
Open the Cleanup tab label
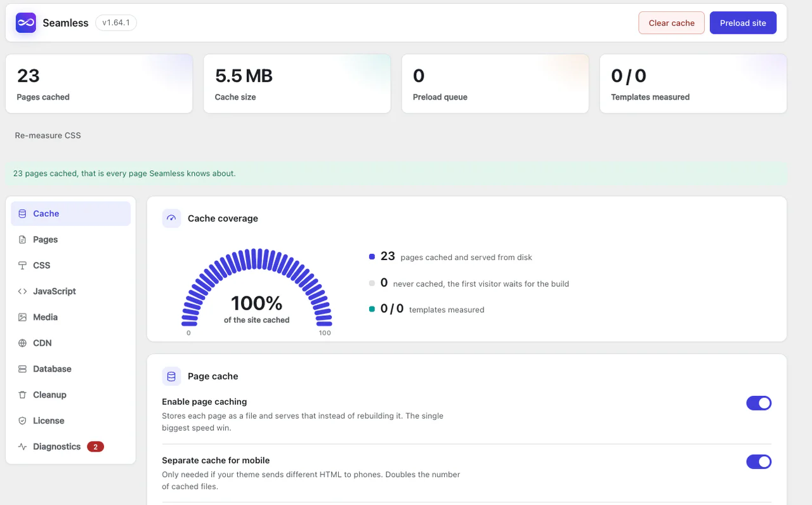49,395
